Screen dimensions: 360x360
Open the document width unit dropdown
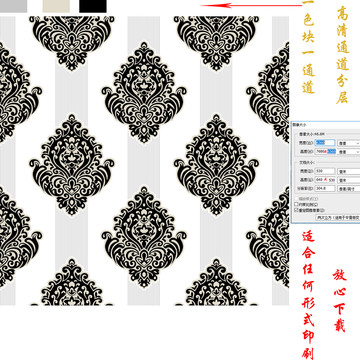[349, 171]
